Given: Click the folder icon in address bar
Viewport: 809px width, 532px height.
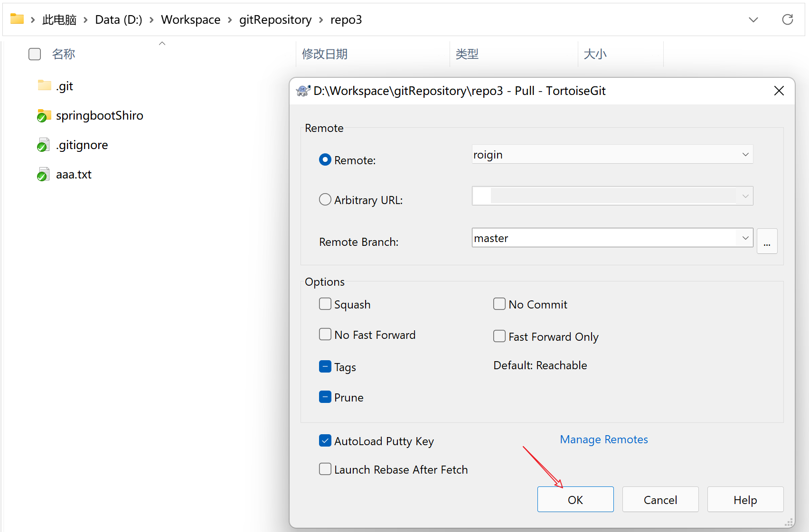Looking at the screenshot, I should [x=17, y=19].
